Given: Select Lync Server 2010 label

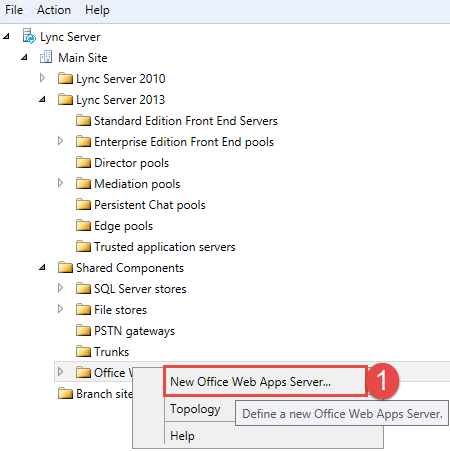Looking at the screenshot, I should [121, 79].
